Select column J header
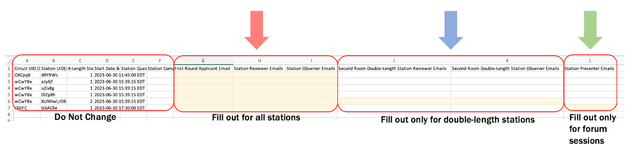Viewport: 644px width, 155px height. pos(394,61)
